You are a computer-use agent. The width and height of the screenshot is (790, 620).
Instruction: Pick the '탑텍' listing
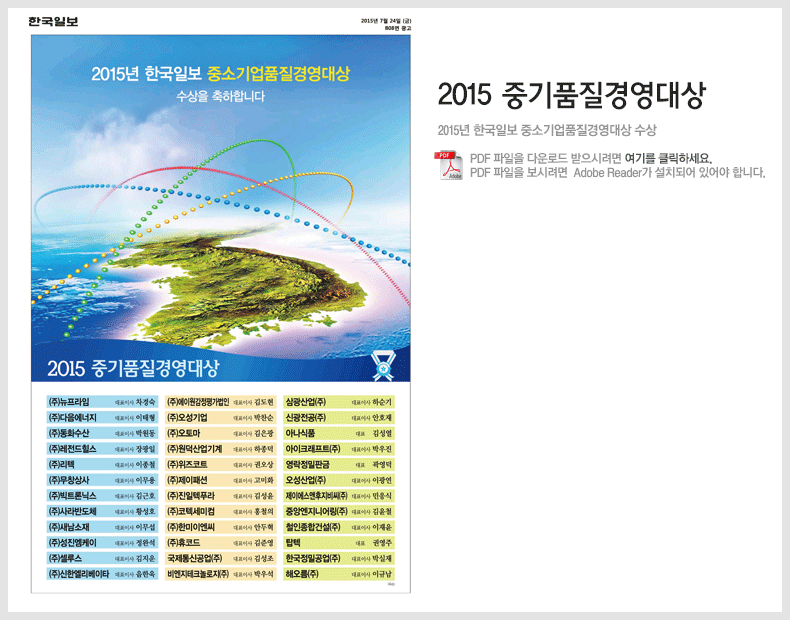click(x=339, y=543)
